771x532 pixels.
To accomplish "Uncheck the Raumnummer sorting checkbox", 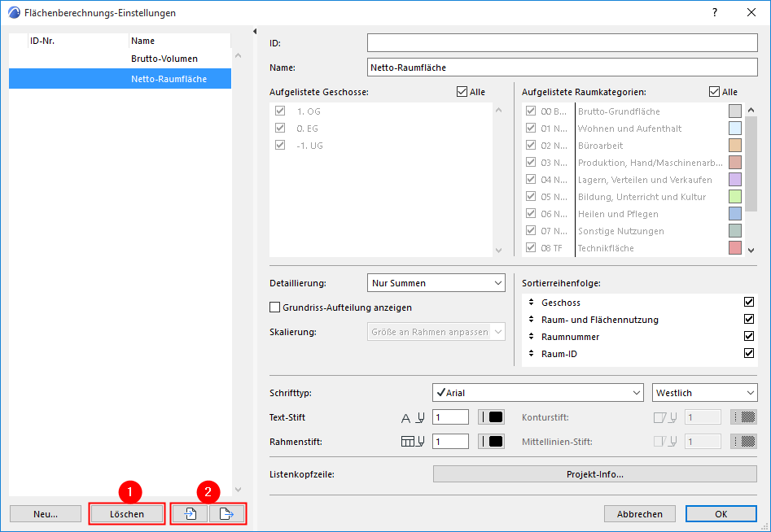I will coord(749,337).
